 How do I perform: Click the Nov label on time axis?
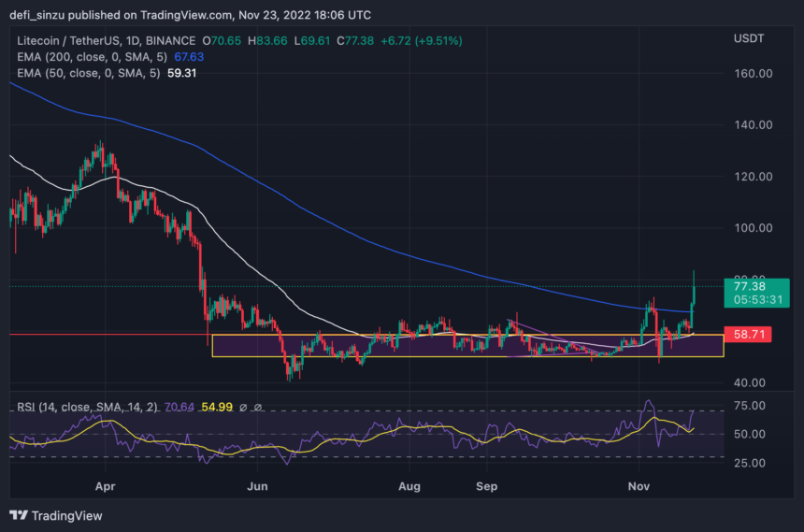(639, 487)
